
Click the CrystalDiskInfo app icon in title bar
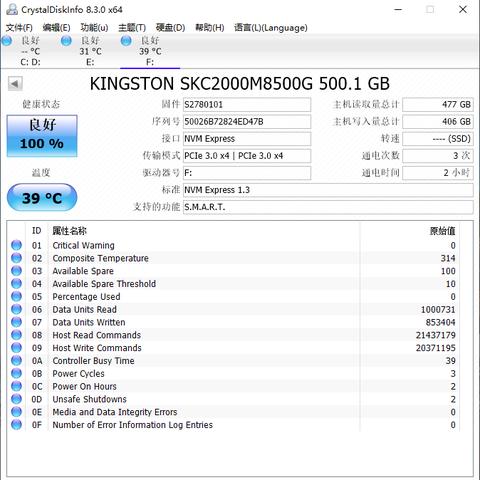12,9
